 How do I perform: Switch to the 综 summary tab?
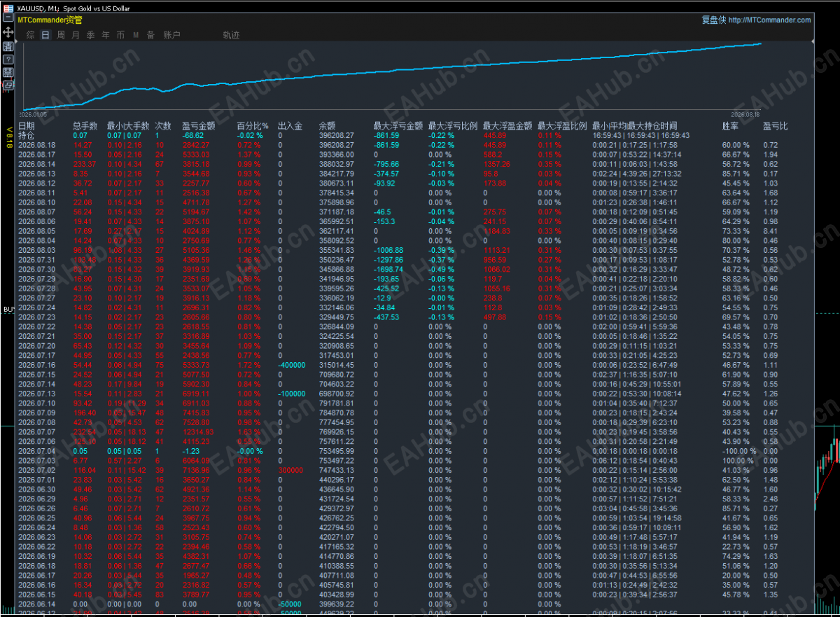pos(30,35)
